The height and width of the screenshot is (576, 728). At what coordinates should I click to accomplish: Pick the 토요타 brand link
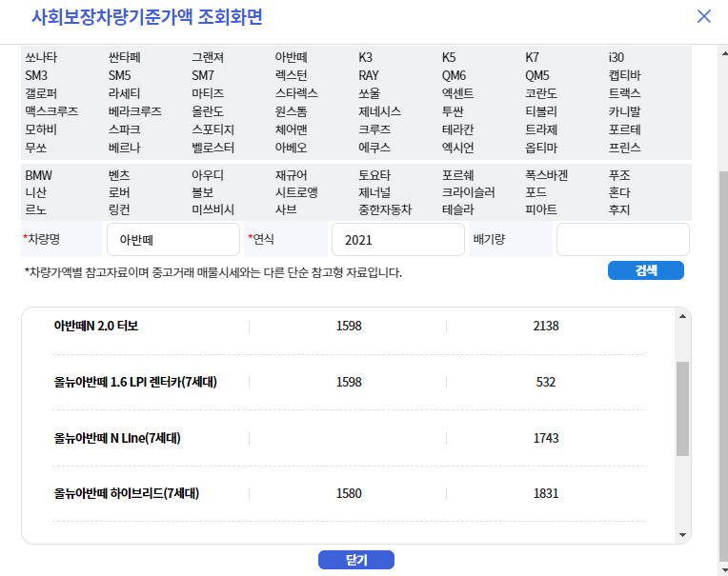[x=374, y=175]
